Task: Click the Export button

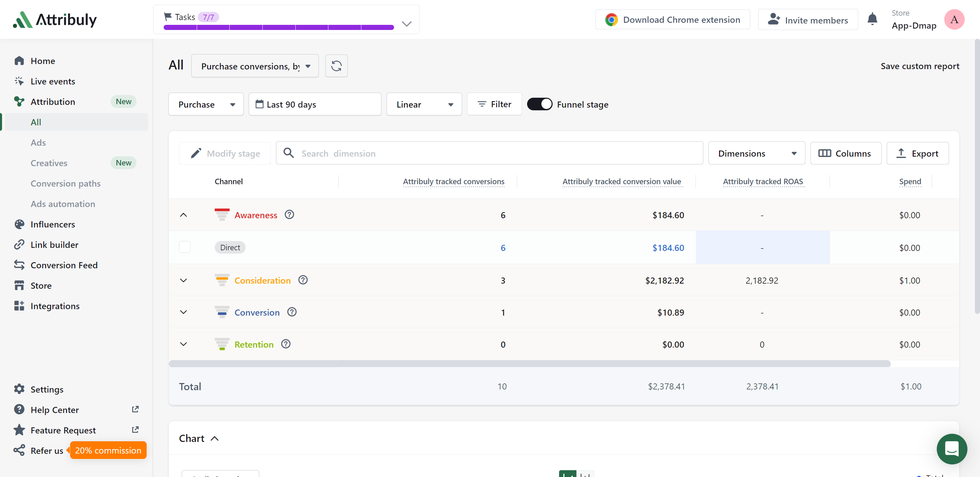Action: pyautogui.click(x=917, y=153)
